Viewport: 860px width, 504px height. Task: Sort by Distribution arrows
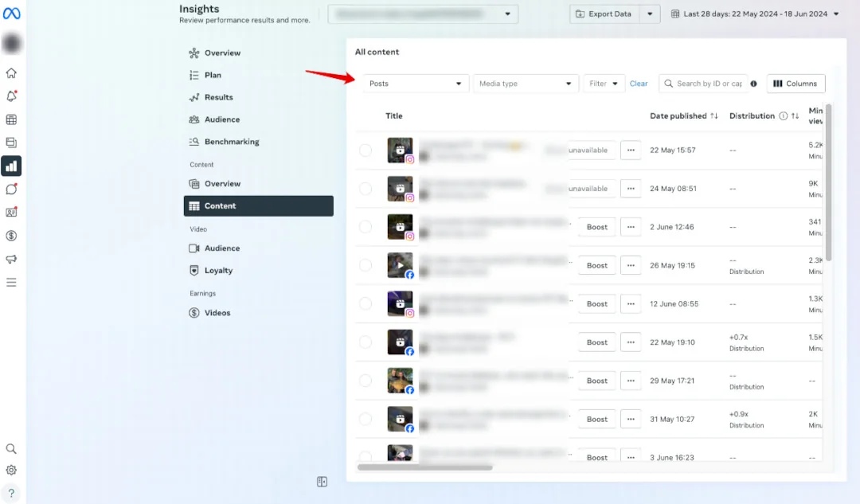coord(795,115)
